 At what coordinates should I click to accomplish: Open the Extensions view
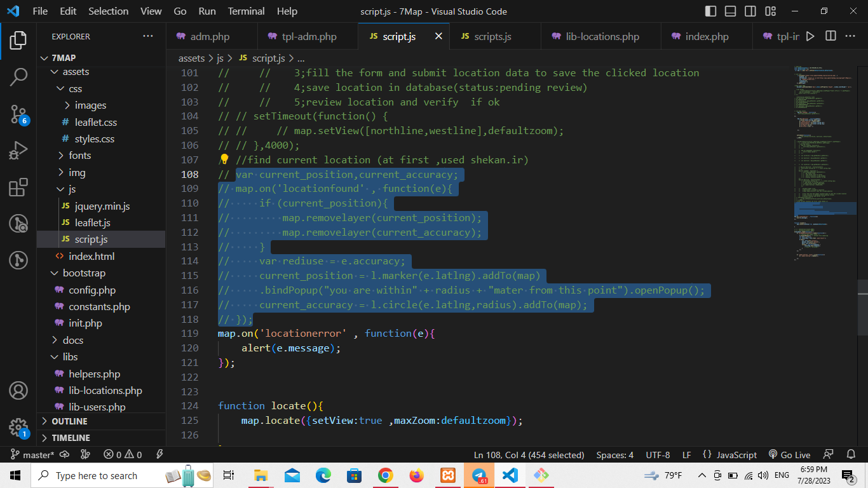coord(18,188)
